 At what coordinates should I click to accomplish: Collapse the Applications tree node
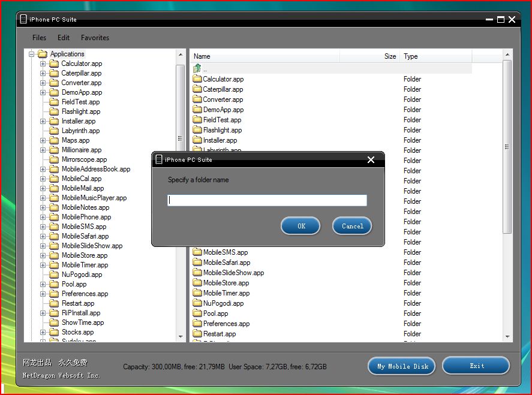[32, 54]
